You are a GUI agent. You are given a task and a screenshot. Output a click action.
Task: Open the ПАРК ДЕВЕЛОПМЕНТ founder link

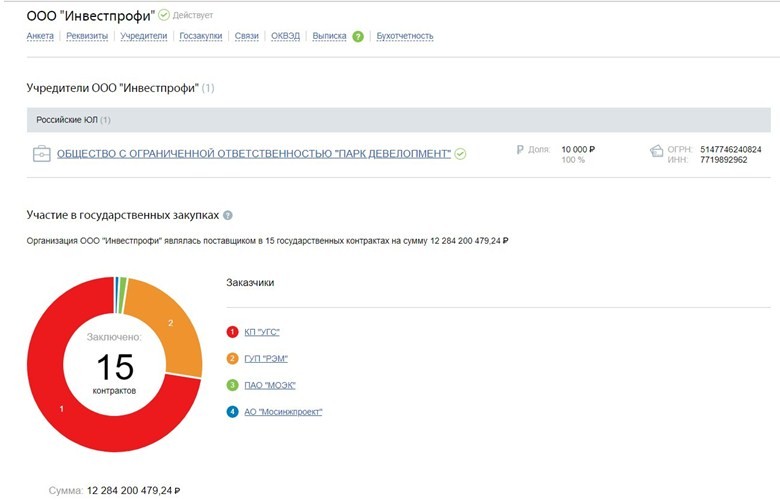253,154
